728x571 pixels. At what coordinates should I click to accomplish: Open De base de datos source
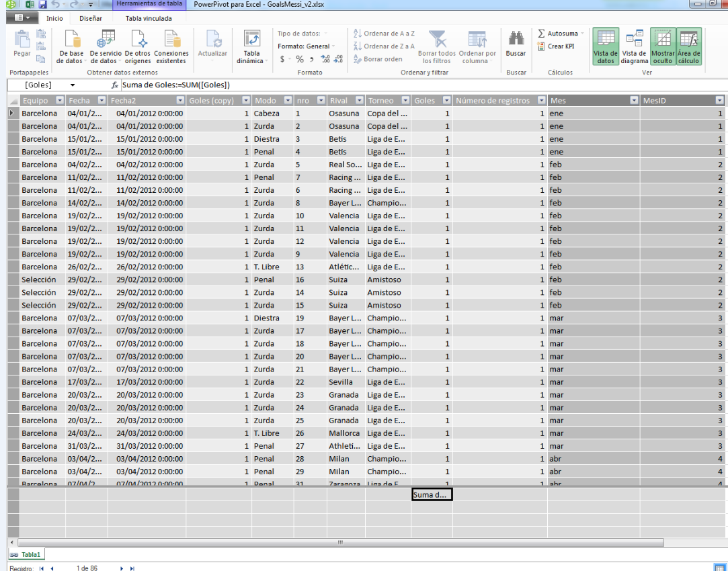pyautogui.click(x=70, y=47)
